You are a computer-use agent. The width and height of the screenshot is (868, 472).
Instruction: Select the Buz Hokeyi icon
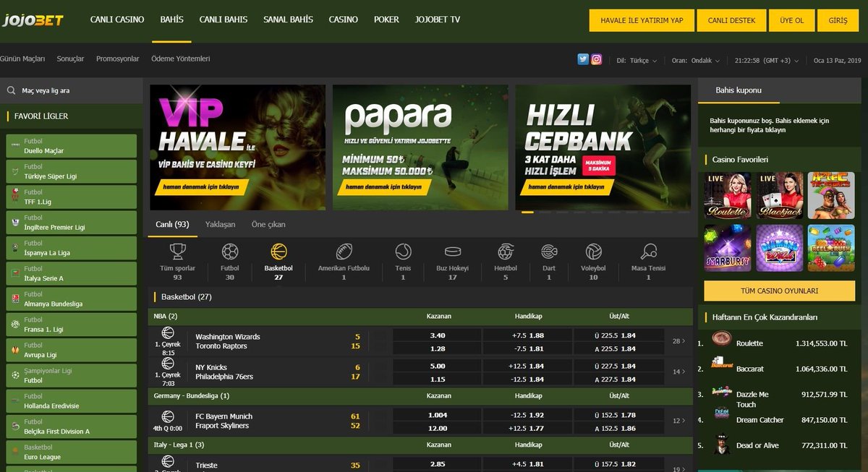coord(453,252)
